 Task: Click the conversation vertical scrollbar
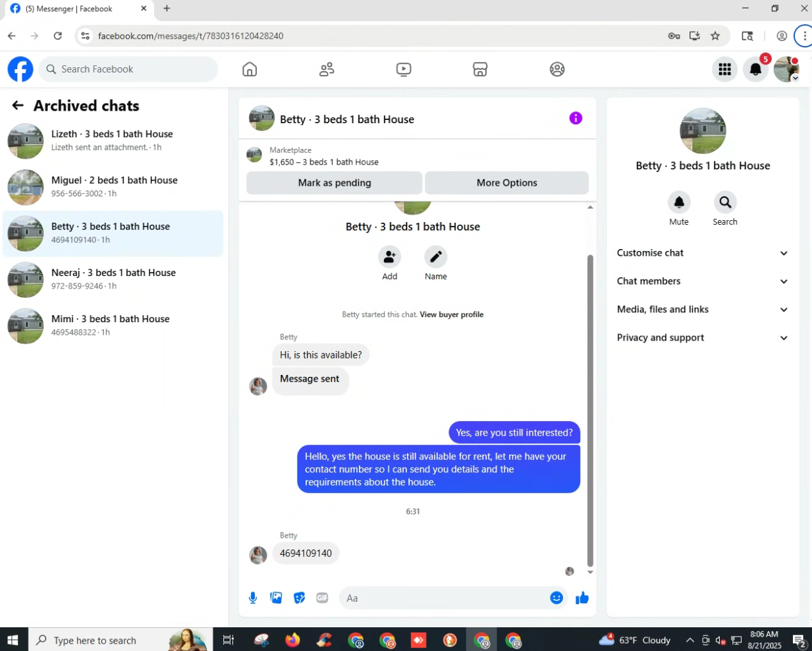(590, 410)
